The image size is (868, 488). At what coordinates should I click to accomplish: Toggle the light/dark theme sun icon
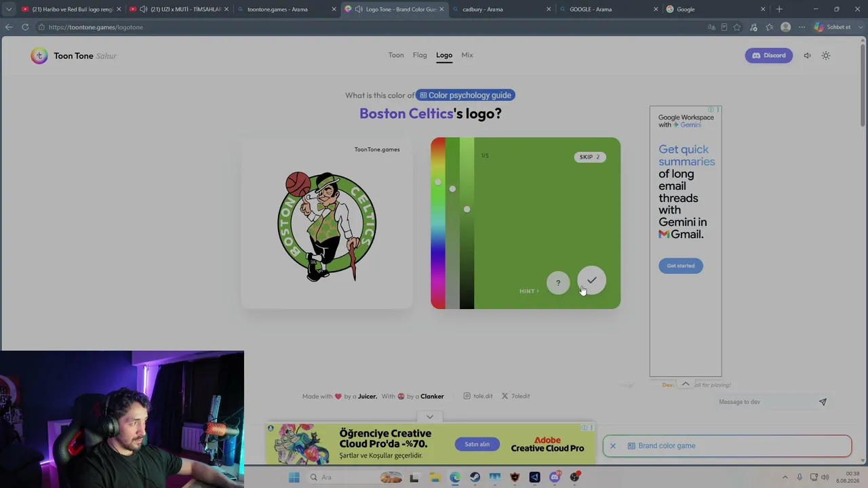tap(826, 56)
